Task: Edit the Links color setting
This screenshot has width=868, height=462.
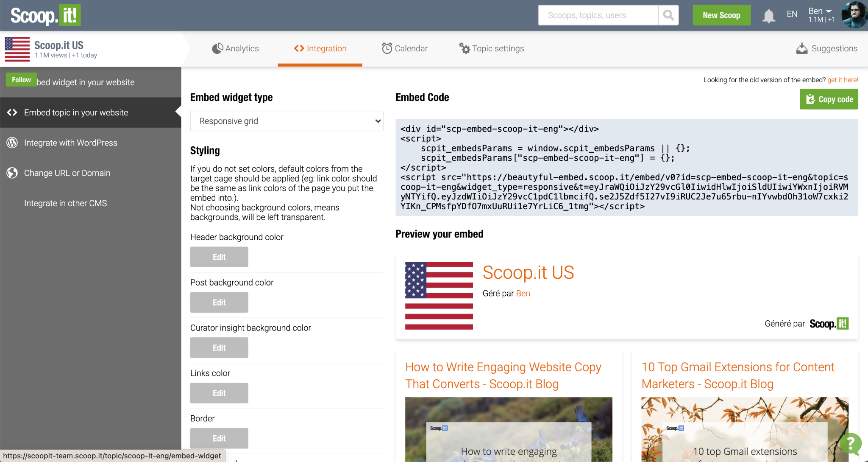Action: tap(219, 393)
